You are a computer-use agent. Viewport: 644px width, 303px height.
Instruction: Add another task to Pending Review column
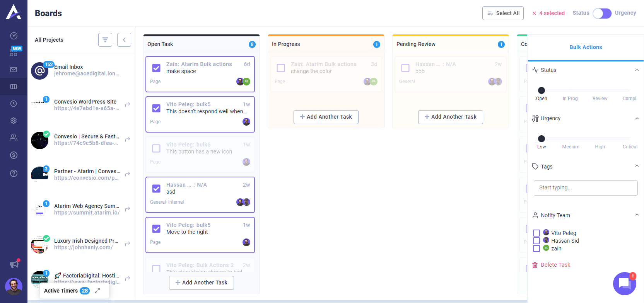click(451, 117)
